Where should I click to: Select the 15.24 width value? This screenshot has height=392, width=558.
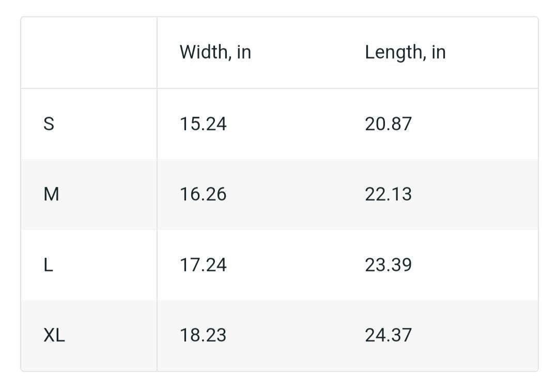[x=203, y=124]
